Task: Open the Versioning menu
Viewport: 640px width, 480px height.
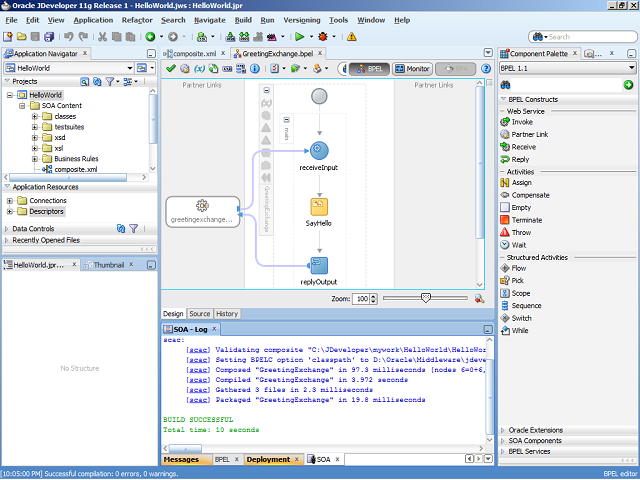Action: tap(302, 20)
